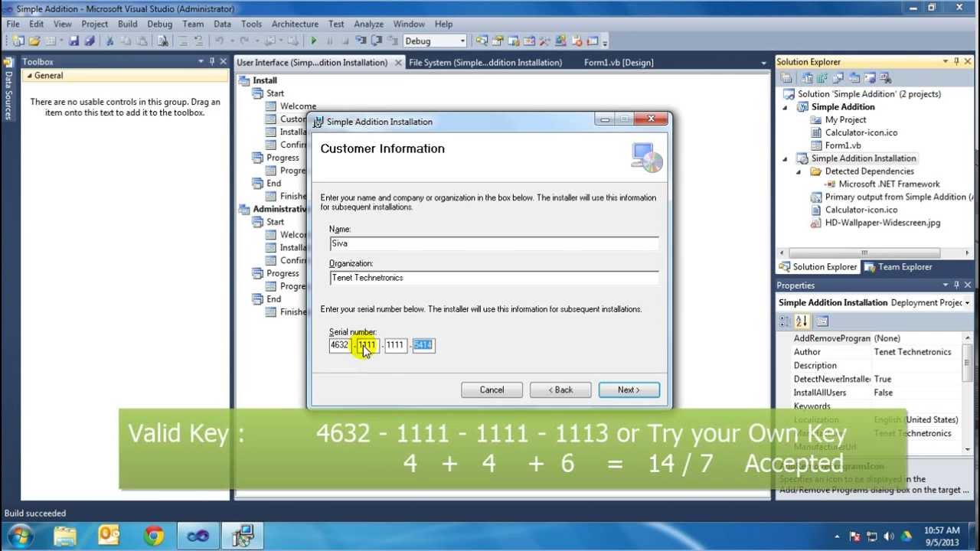Show hidden system tray icons
Image resolution: width=980 pixels, height=551 pixels.
(838, 536)
